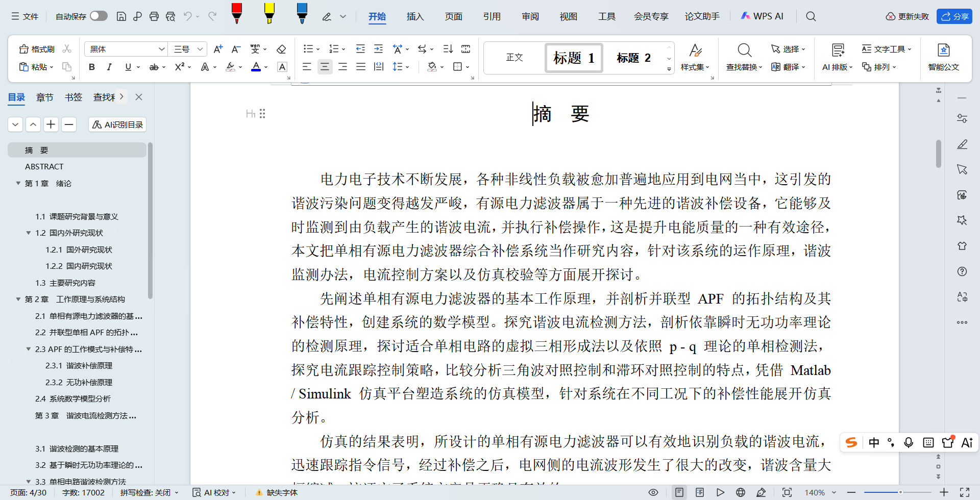Click the word count 字数: 17002
The width and height of the screenshot is (980, 500).
pos(83,492)
